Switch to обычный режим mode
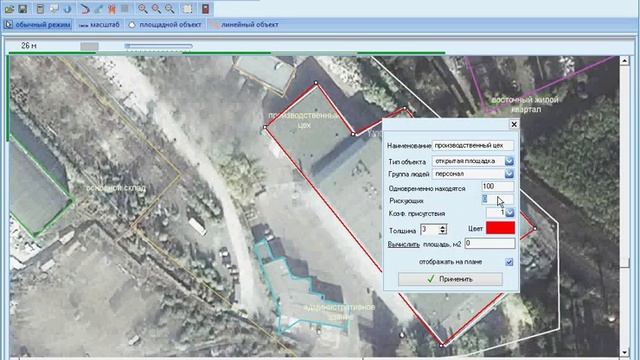640x360 pixels. (38, 24)
